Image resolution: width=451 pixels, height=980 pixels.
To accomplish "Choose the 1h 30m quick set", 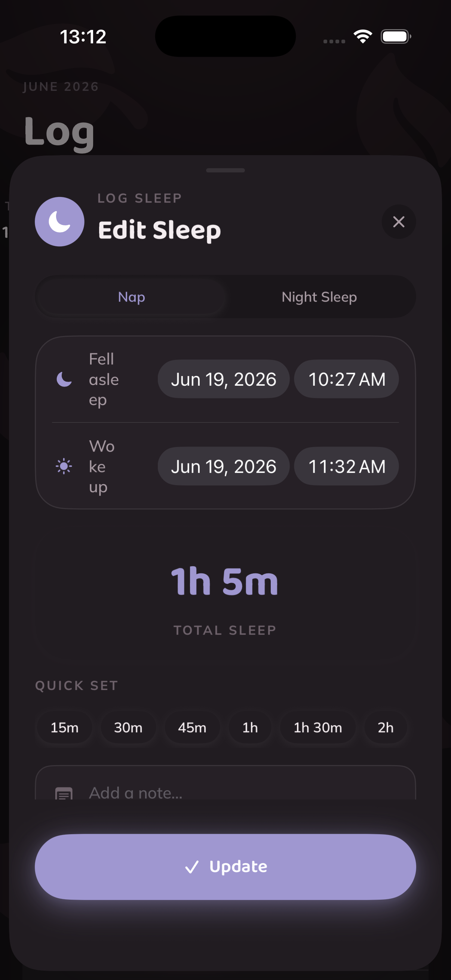I will click(x=318, y=727).
